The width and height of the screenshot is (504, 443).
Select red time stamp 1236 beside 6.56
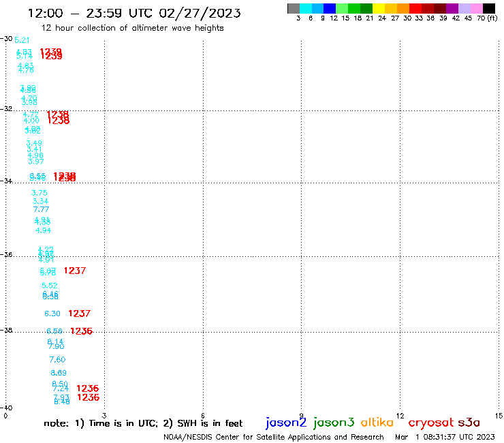click(81, 331)
